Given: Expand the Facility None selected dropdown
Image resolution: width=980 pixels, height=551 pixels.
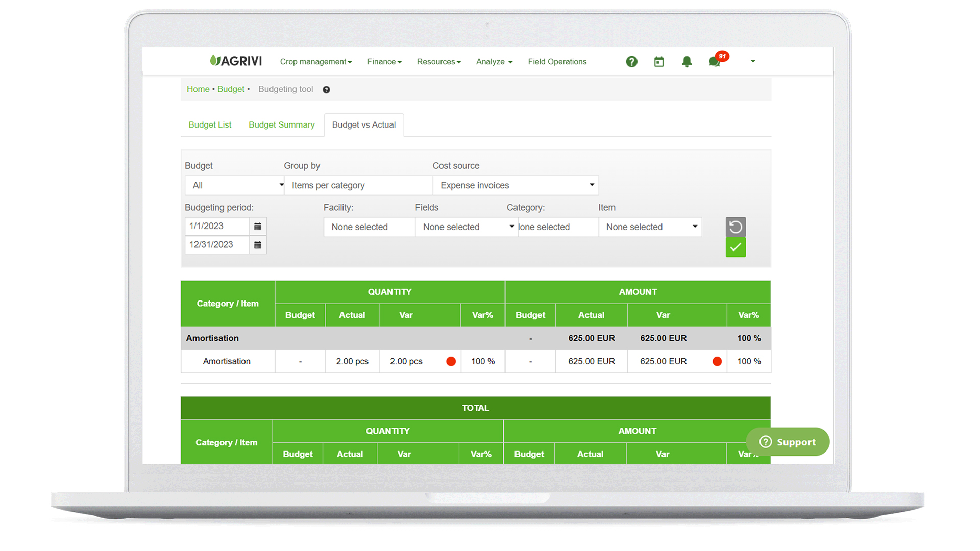Looking at the screenshot, I should click(x=369, y=227).
